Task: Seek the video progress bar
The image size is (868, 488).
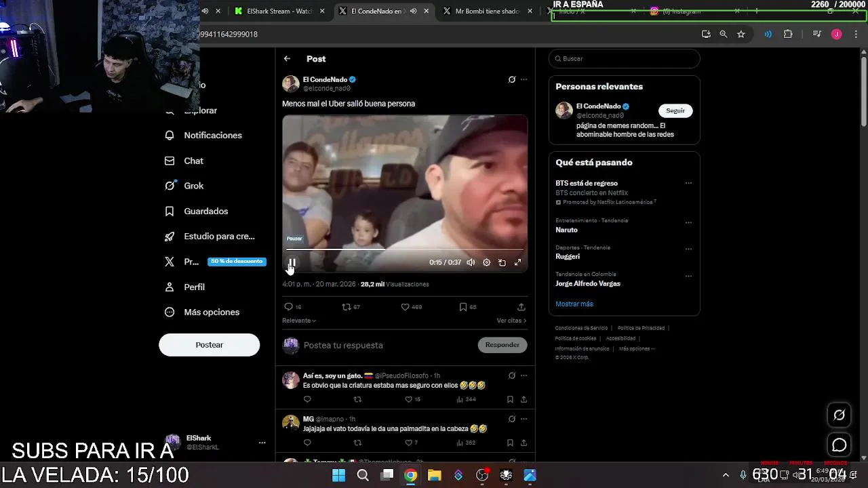Action: tap(405, 249)
